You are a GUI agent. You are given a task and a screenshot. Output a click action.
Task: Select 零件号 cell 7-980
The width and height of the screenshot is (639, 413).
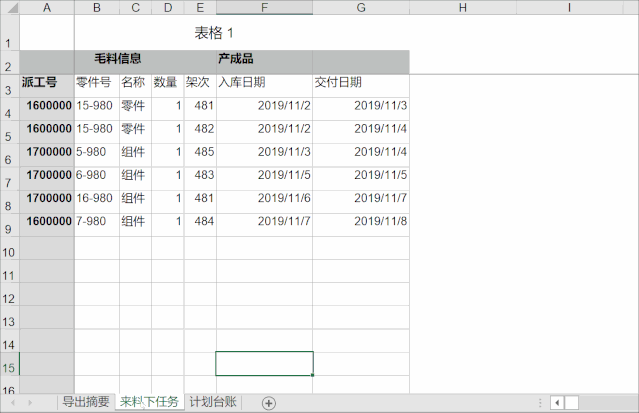(97, 225)
